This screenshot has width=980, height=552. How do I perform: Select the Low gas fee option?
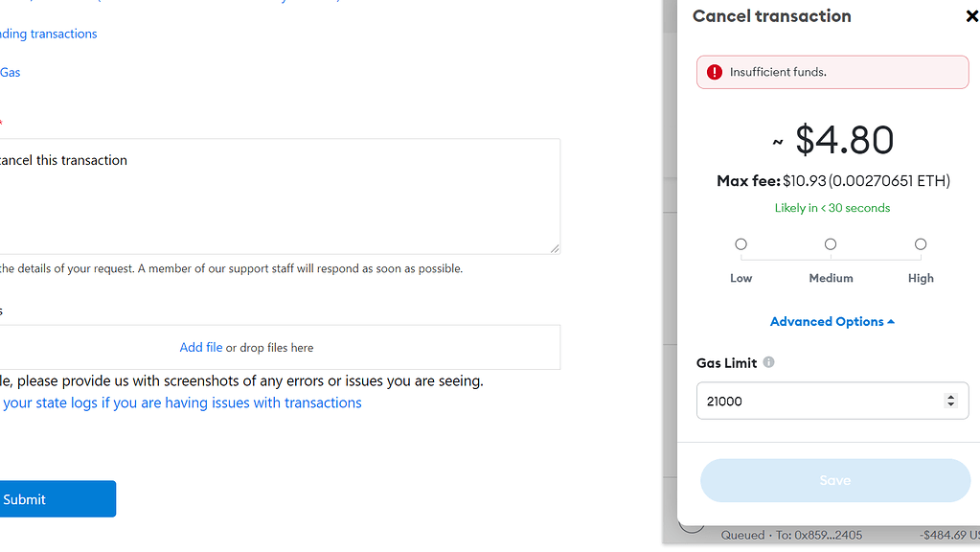pos(741,244)
